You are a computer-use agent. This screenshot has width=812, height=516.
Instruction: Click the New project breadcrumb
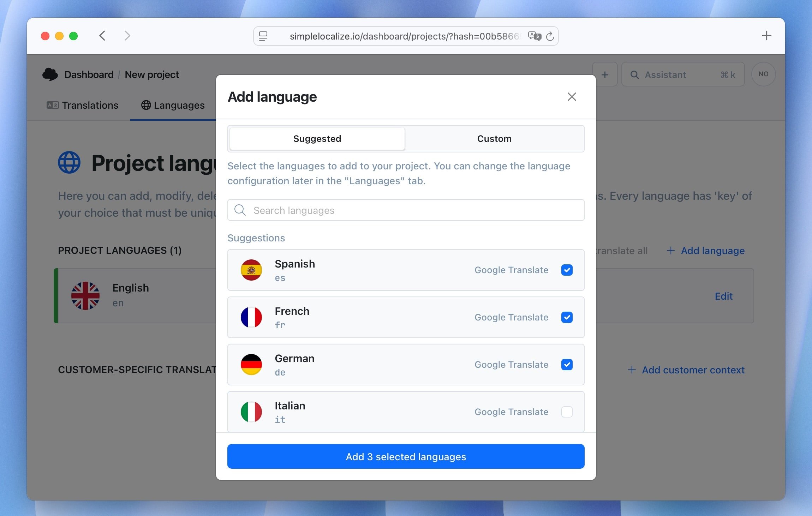click(x=152, y=74)
